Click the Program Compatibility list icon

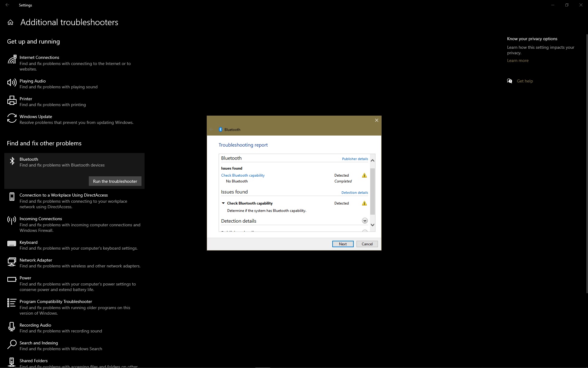(x=12, y=303)
